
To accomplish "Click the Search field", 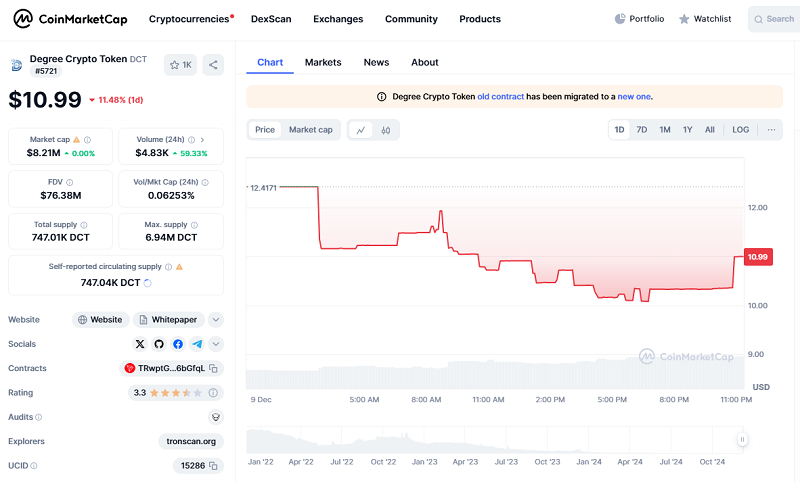I will point(774,19).
